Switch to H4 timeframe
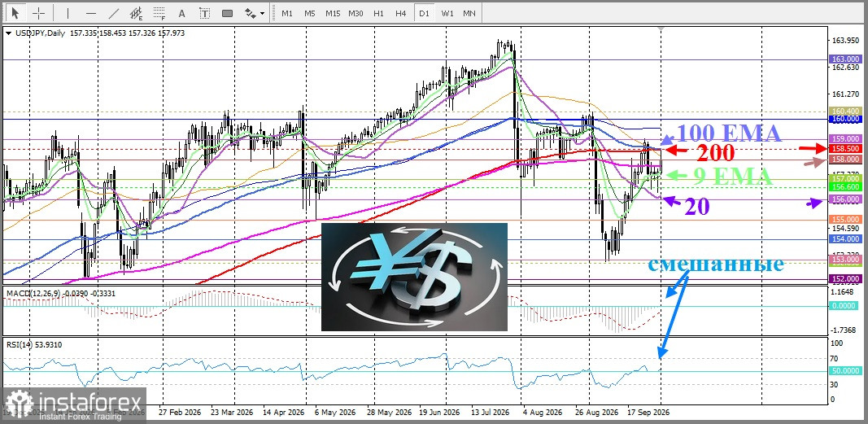Screen dimensions: 868x424 [x=401, y=13]
